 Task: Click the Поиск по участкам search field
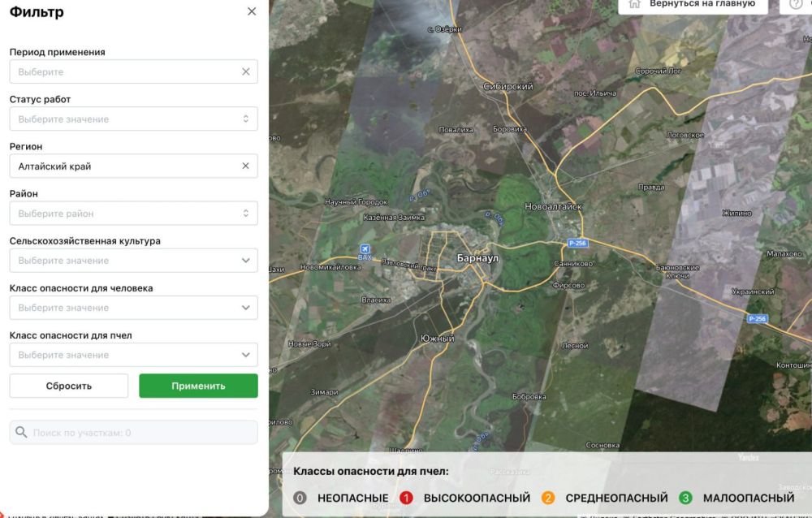tap(134, 433)
